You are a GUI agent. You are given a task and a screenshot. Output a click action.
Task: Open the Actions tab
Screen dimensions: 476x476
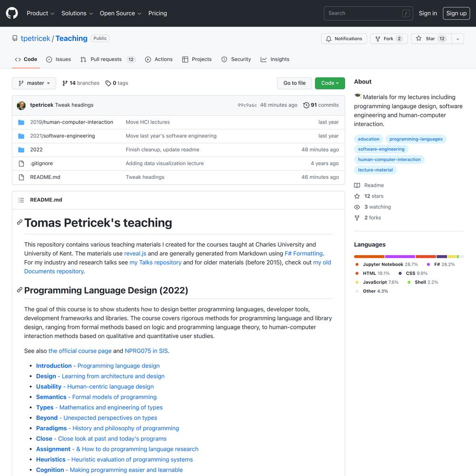pos(159,59)
